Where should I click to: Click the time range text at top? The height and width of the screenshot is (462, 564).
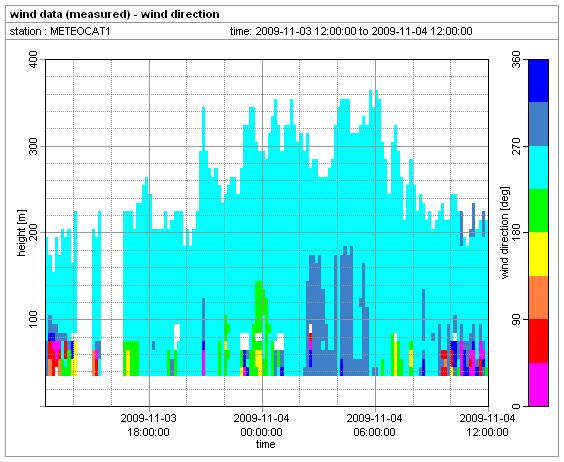pyautogui.click(x=351, y=31)
